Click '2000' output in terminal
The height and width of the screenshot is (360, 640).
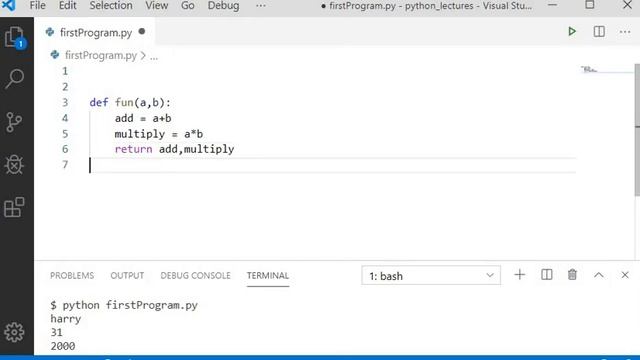tap(63, 346)
